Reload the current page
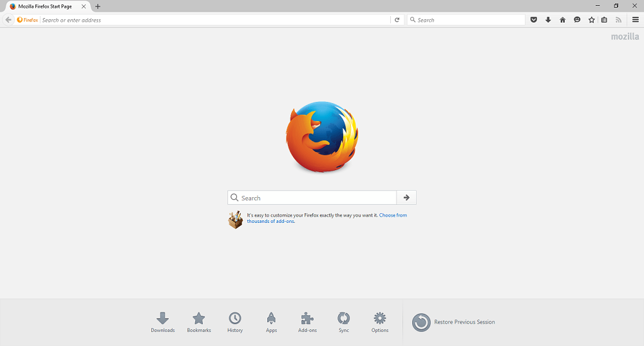 [x=397, y=20]
